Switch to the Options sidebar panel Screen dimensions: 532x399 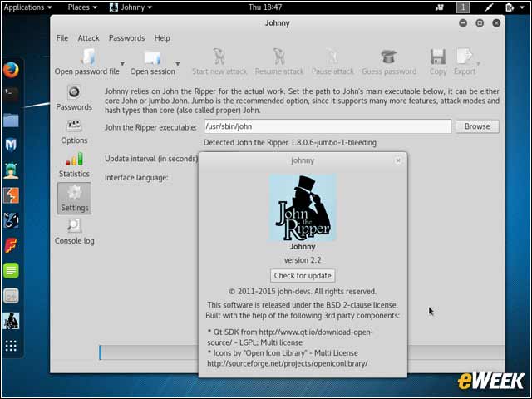click(x=74, y=132)
